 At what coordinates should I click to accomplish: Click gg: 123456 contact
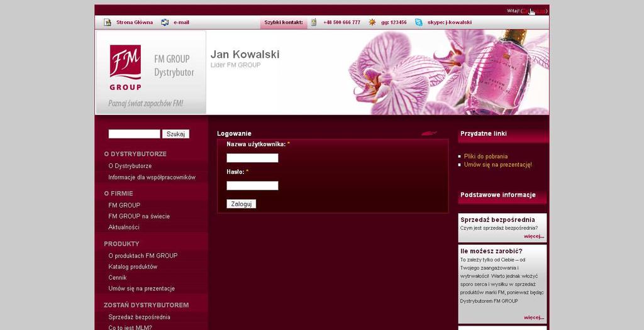(394, 22)
